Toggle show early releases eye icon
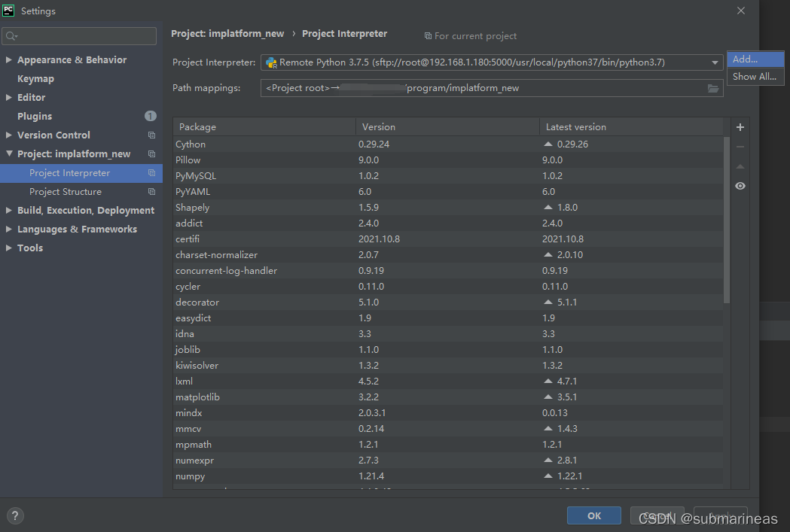The width and height of the screenshot is (790, 532). (x=740, y=186)
